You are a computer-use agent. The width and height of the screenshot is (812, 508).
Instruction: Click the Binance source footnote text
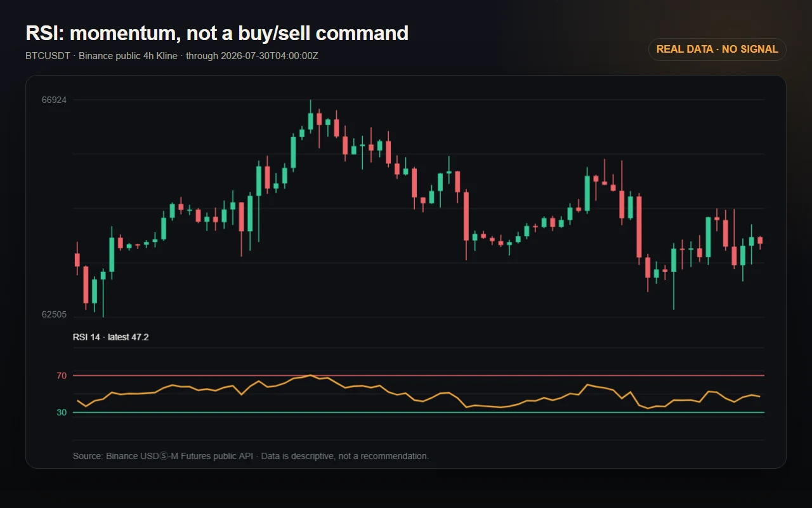[251, 456]
